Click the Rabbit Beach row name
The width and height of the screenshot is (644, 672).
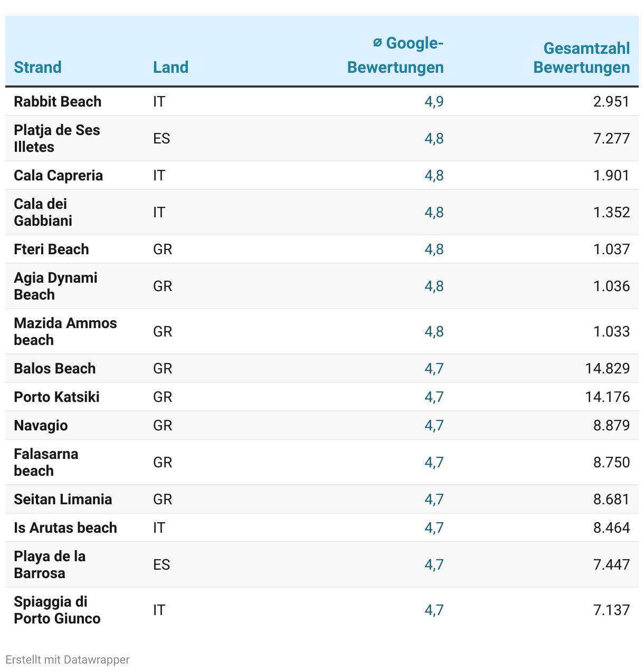pos(58,102)
